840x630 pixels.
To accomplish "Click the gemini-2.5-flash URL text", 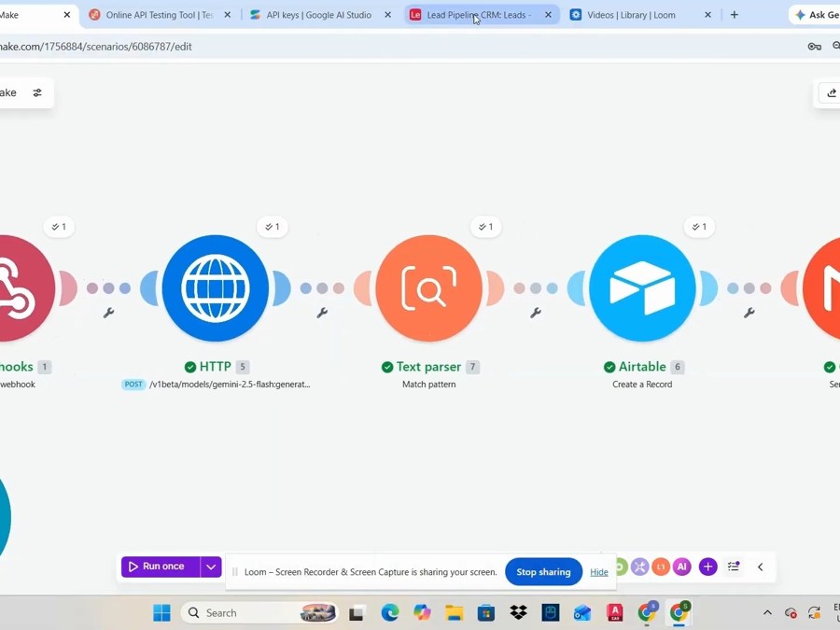I will click(230, 385).
